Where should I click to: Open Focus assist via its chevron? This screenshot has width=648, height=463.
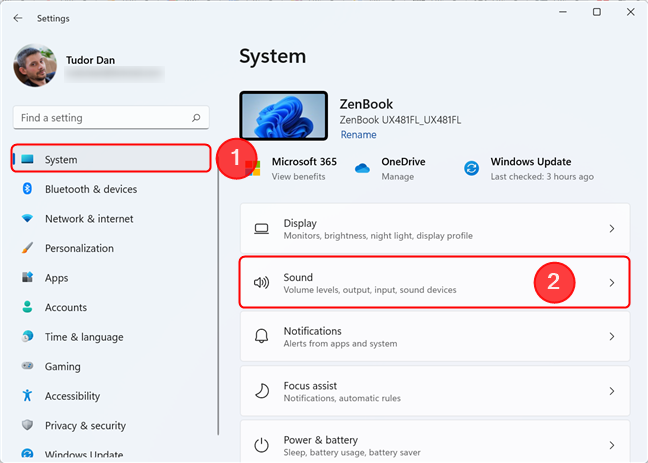pyautogui.click(x=612, y=391)
